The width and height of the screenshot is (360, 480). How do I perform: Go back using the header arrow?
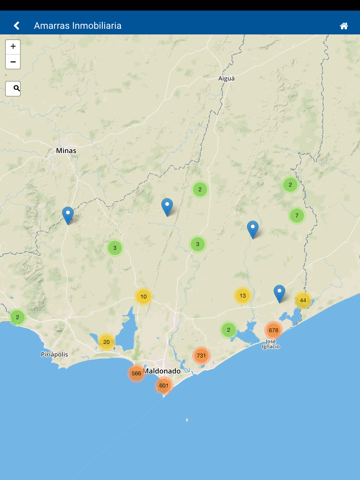click(16, 26)
